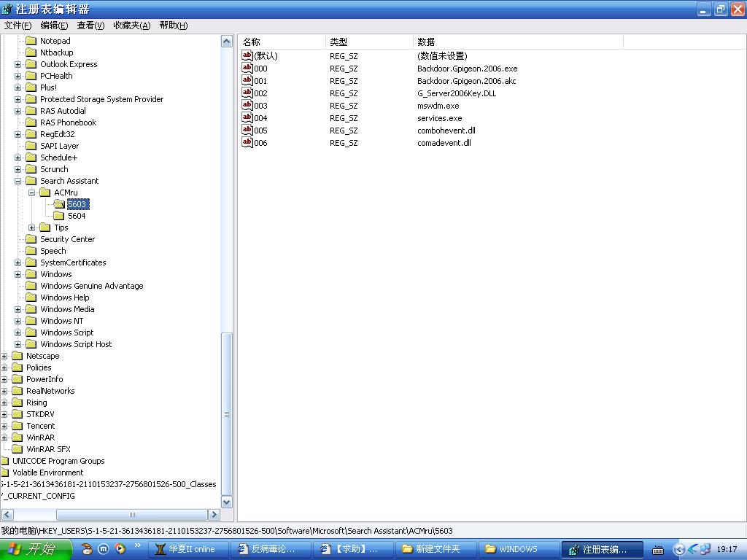This screenshot has width=747, height=560.
Task: Sort values by 名称 column header
Action: [x=282, y=42]
